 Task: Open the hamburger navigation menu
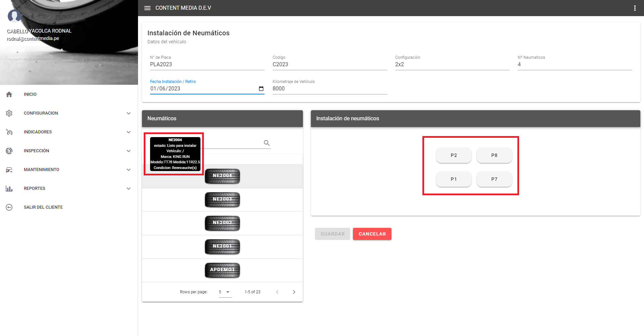(147, 8)
